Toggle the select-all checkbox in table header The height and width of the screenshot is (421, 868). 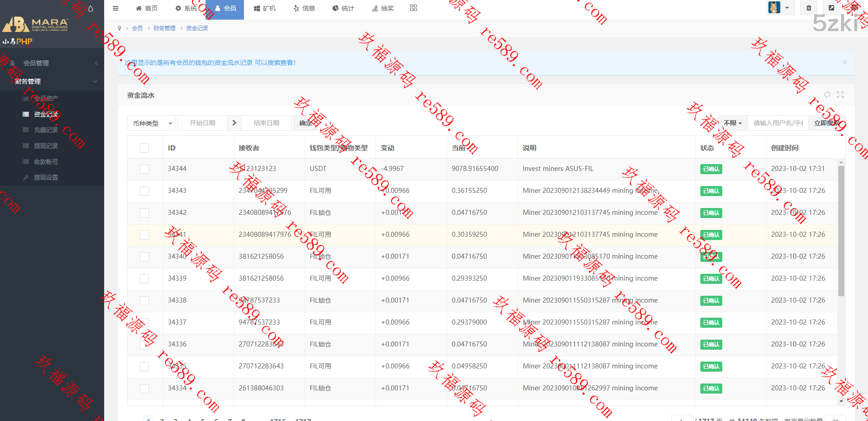(144, 148)
